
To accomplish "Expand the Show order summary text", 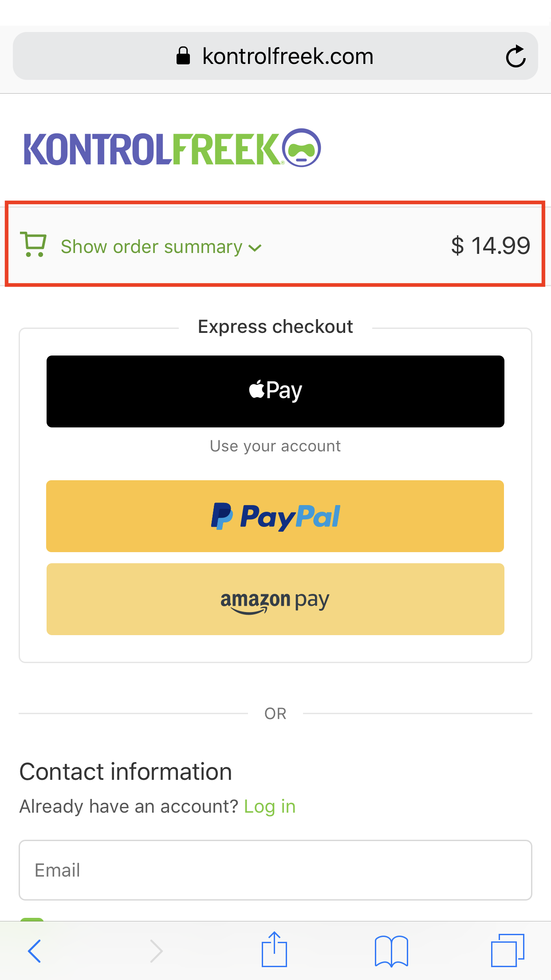I will (151, 247).
